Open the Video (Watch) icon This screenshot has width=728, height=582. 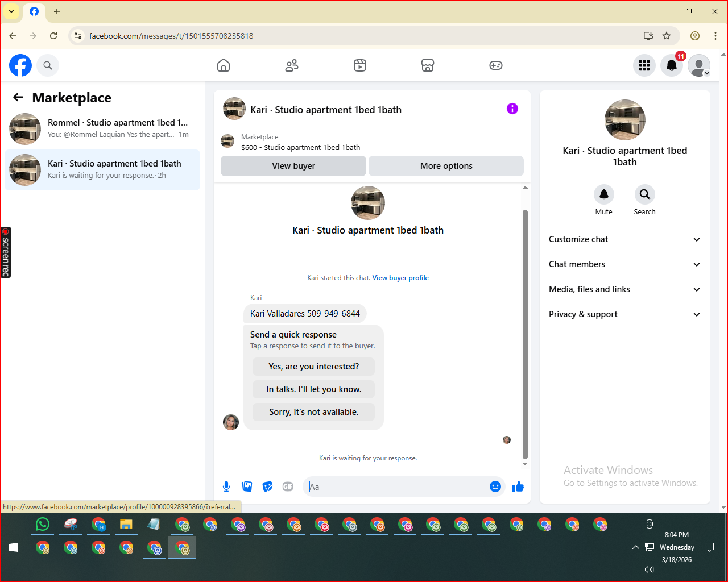[x=360, y=65]
